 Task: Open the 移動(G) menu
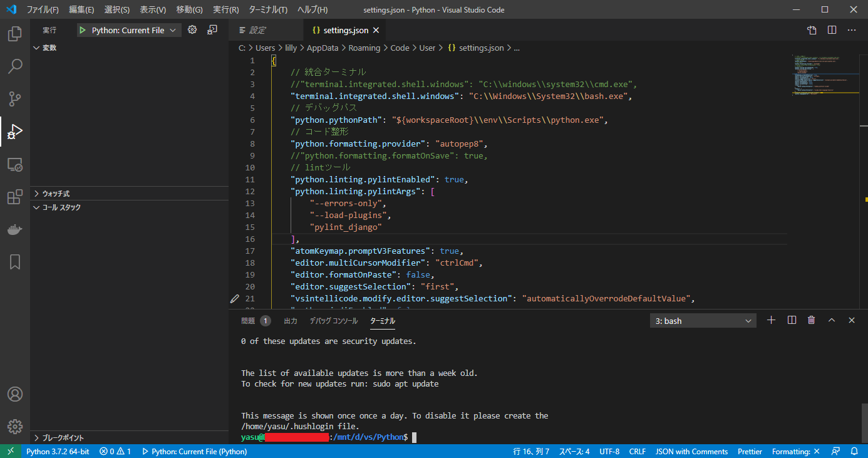pos(190,10)
